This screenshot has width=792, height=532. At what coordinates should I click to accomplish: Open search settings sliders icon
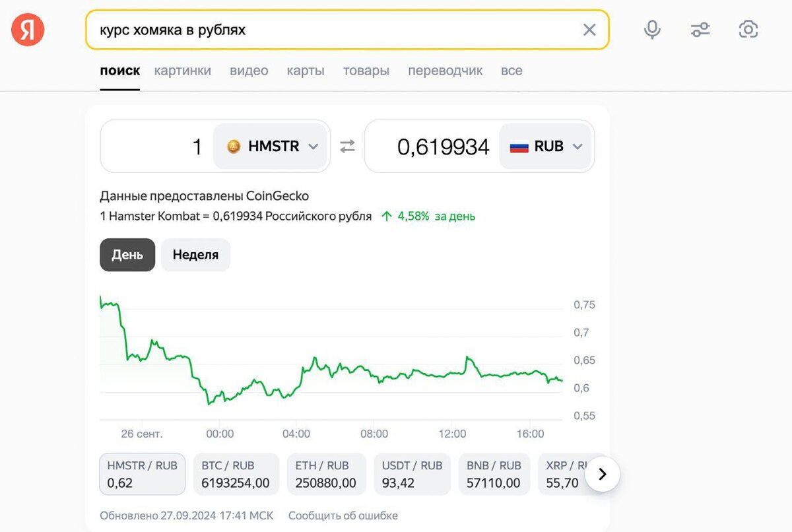(x=700, y=30)
